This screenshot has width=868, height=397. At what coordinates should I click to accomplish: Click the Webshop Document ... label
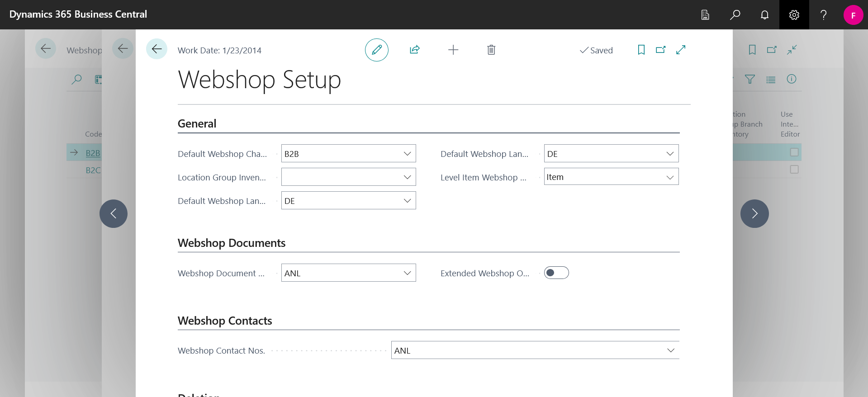pos(221,273)
